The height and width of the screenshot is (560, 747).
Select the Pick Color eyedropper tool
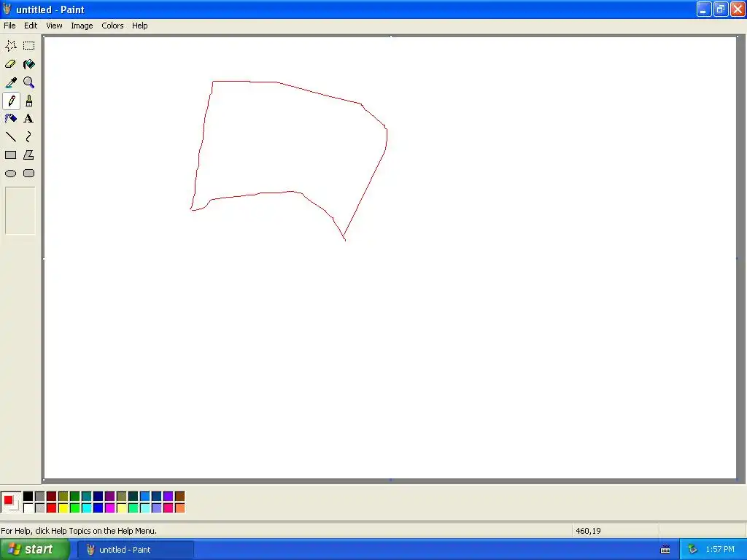click(10, 82)
